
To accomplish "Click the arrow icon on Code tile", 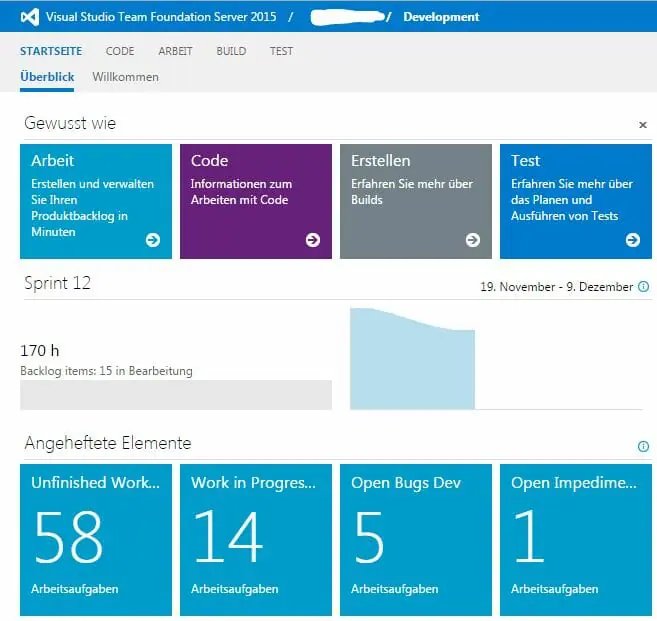I will [x=313, y=240].
